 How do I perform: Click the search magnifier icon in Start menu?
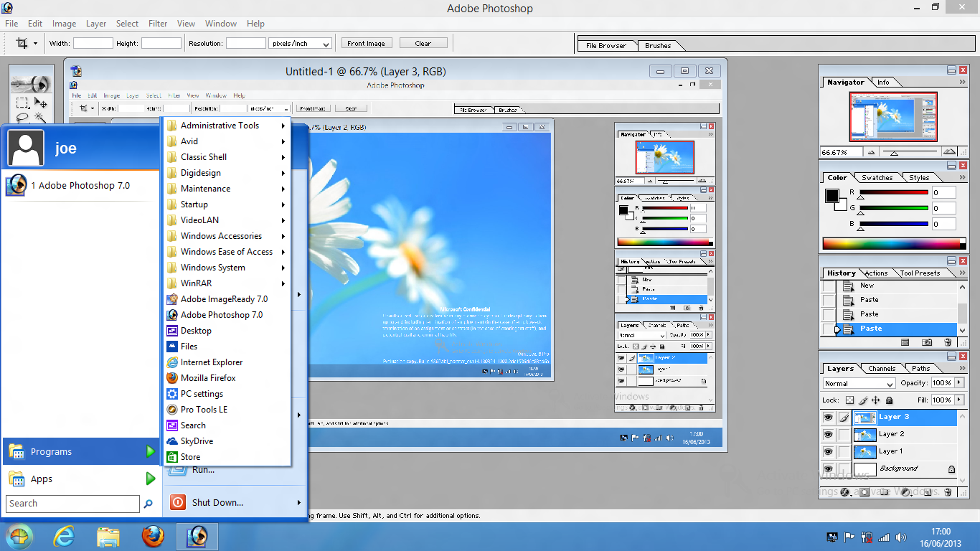(149, 504)
